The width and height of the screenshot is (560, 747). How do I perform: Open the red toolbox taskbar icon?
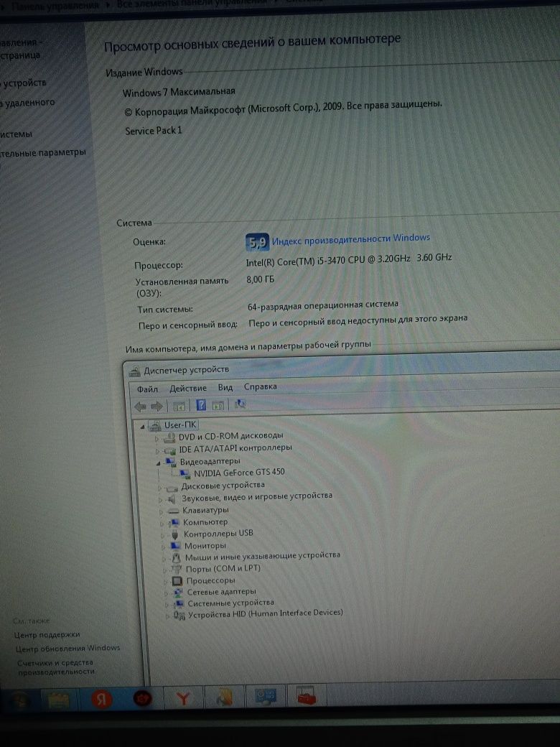pyautogui.click(x=306, y=696)
